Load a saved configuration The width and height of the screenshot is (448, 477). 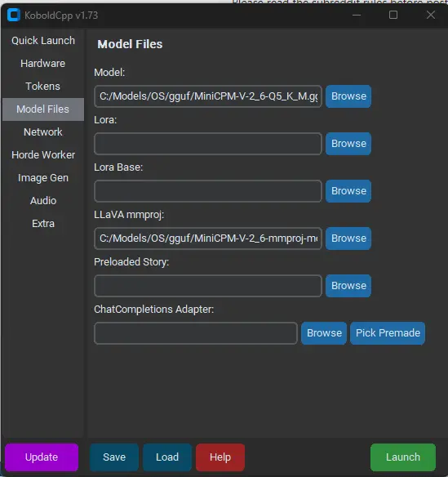click(x=167, y=457)
